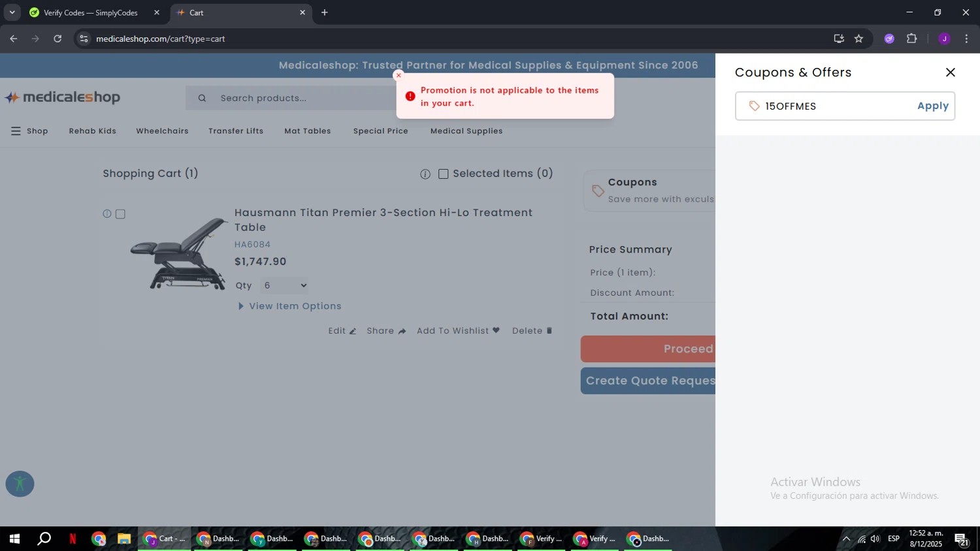Open Windows taskbar search

[44, 539]
